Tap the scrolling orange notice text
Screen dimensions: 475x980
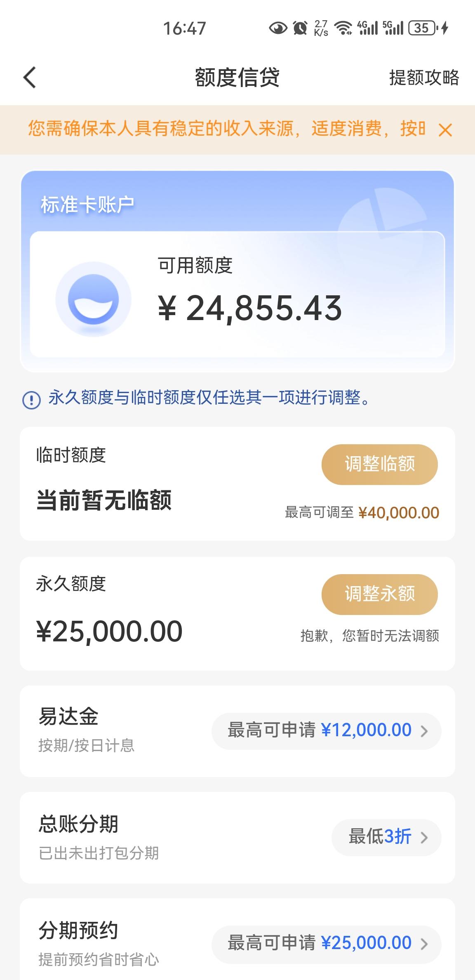226,129
